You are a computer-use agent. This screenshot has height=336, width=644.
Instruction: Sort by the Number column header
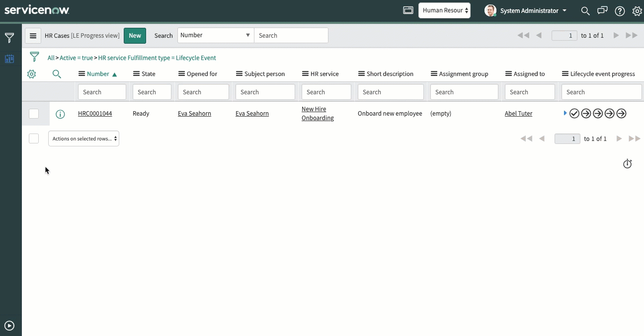tap(98, 74)
